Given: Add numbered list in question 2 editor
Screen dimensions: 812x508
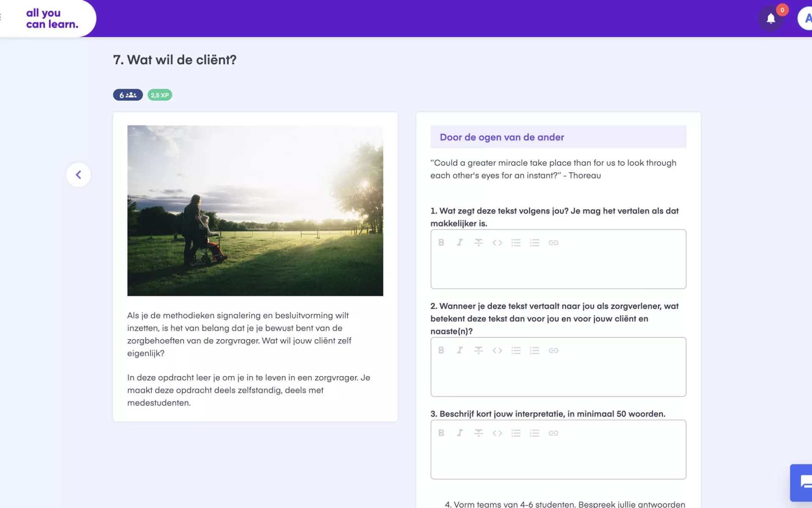Looking at the screenshot, I should 535,351.
